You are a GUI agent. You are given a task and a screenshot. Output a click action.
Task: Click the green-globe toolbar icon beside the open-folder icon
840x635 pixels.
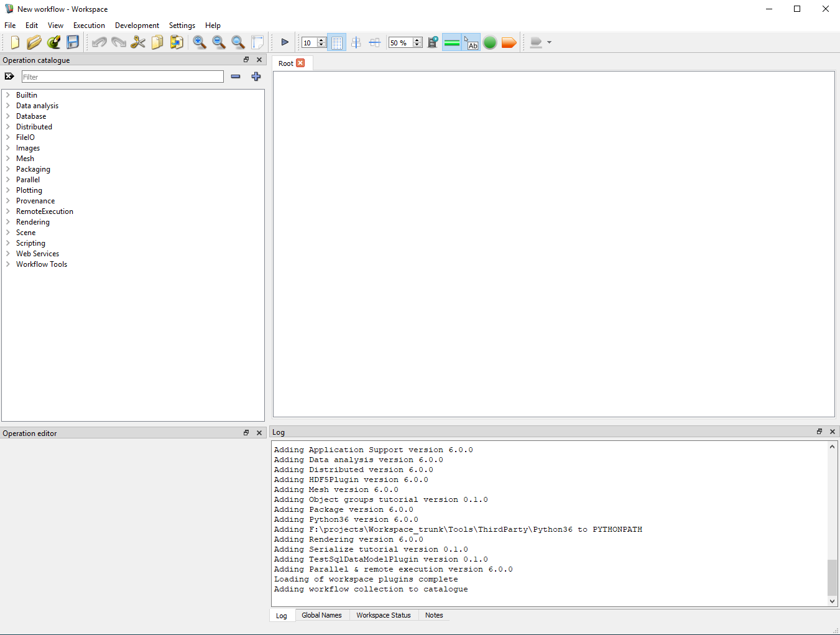(x=53, y=42)
